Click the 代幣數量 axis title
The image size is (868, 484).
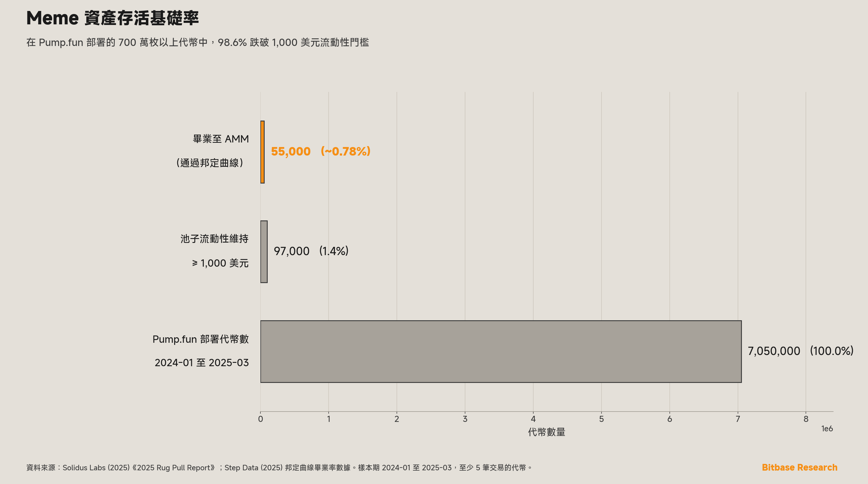coord(547,432)
